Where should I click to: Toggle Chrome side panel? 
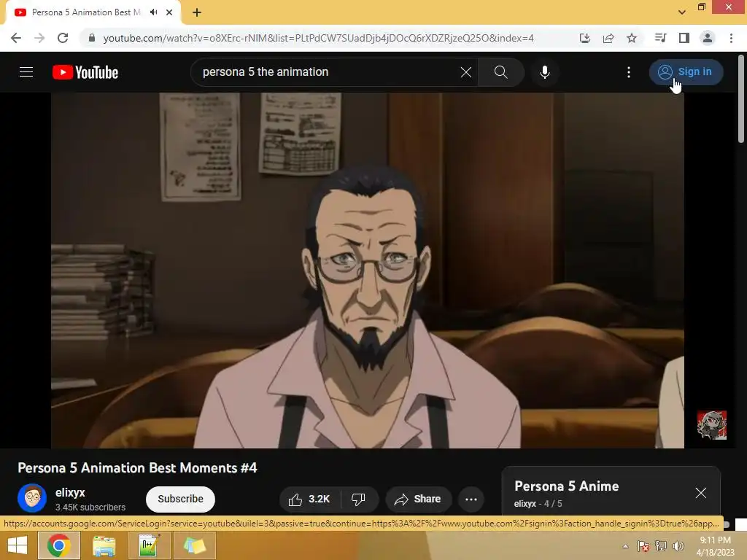point(684,38)
